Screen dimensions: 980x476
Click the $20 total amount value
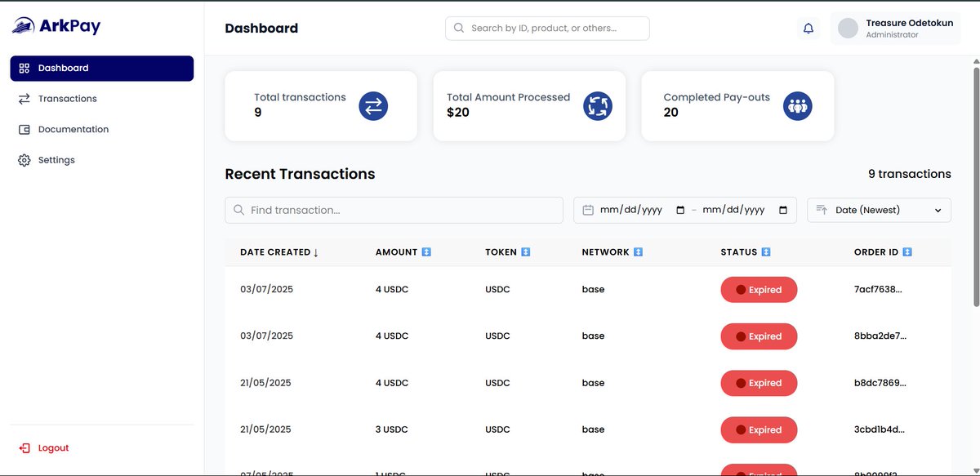click(x=458, y=113)
